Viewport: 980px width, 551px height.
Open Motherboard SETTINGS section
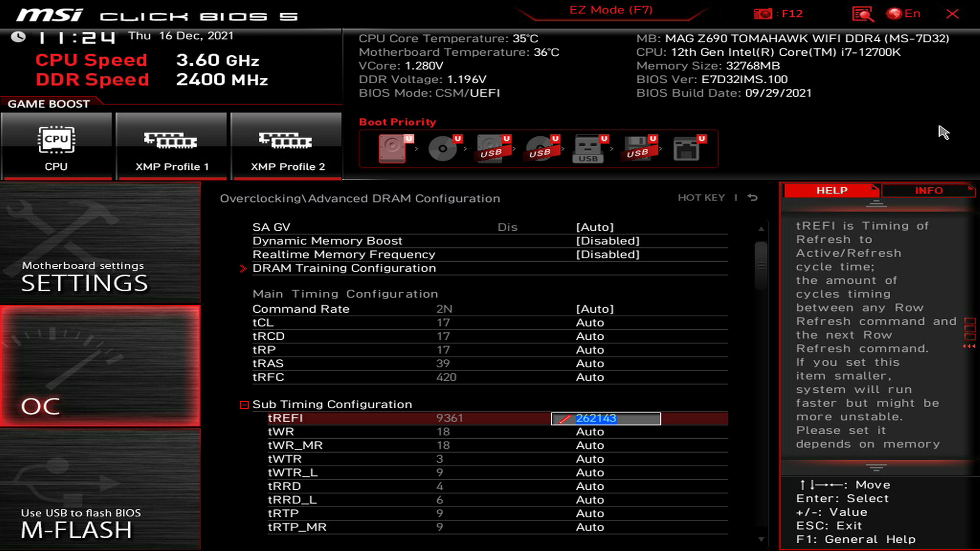click(100, 243)
